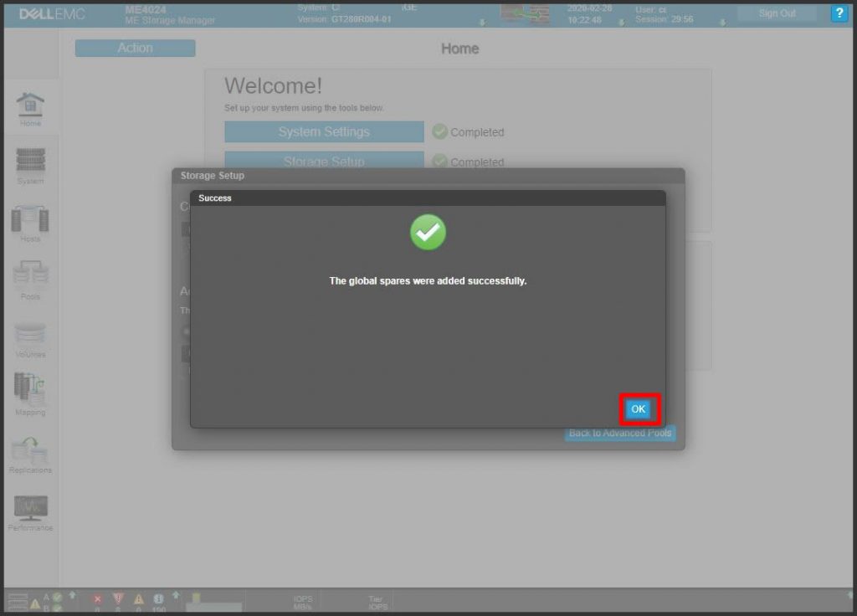Click controller A health check icon in footer
This screenshot has height=616, width=857.
(x=57, y=598)
